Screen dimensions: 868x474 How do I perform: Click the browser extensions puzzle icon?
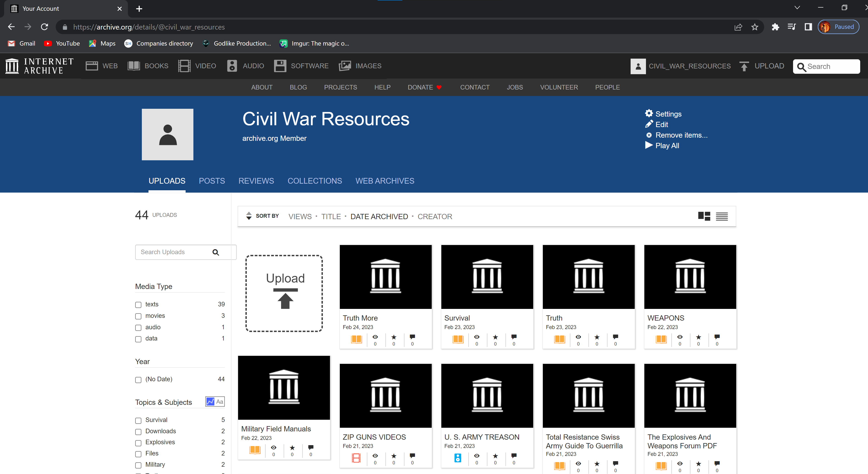click(x=775, y=27)
